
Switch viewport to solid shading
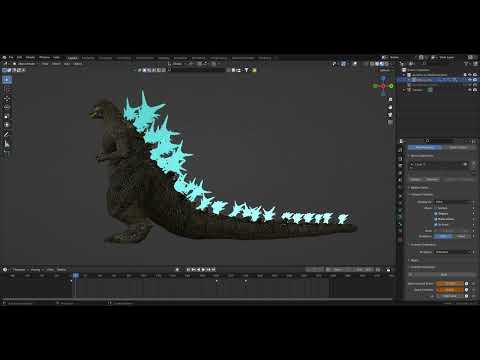coord(377,63)
